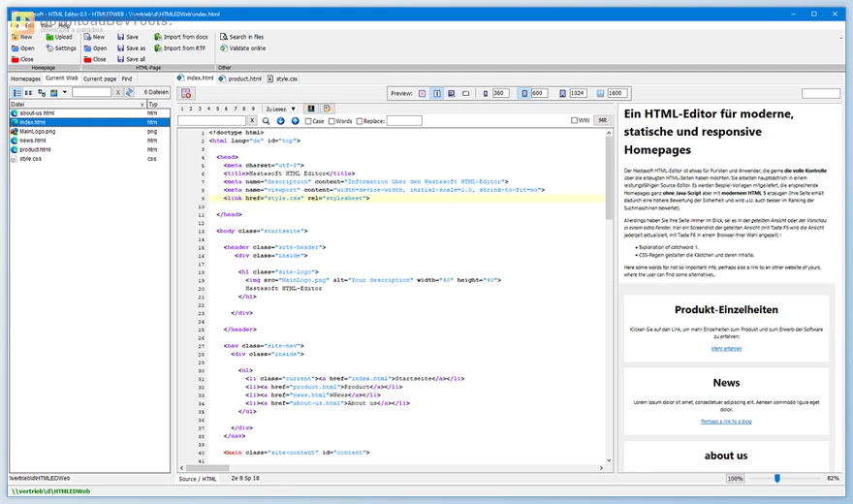The image size is (853, 504).
Task: Select style.css in the file list
Action: point(30,159)
